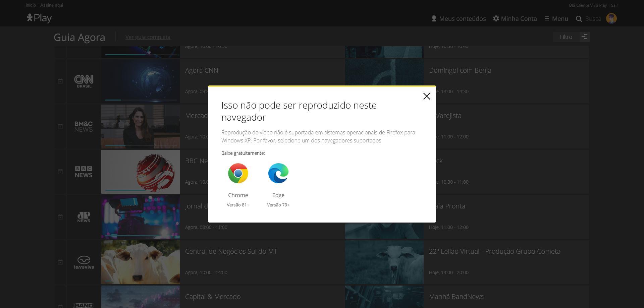Screen dimensions: 644x308
Task: Toggle the filter list icon
Action: pyautogui.click(x=585, y=37)
